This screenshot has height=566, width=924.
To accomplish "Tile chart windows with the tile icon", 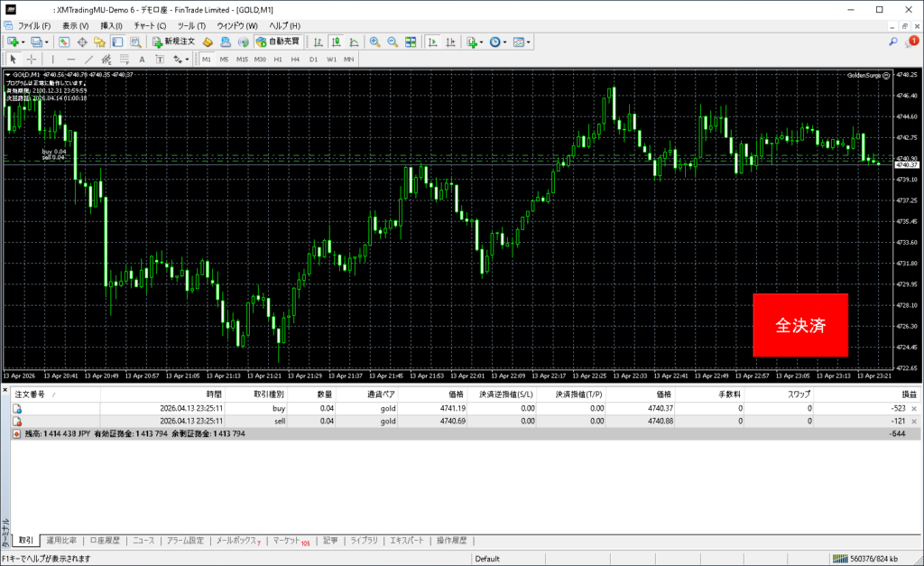I will [411, 42].
